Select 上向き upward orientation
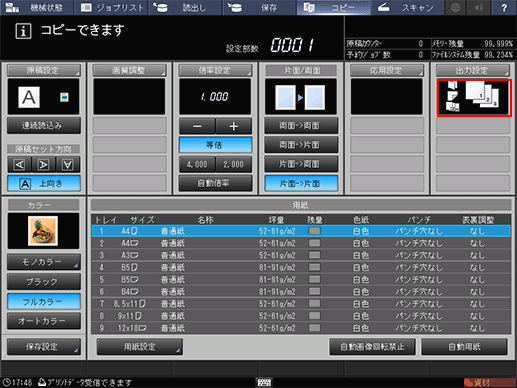The height and width of the screenshot is (388, 517). (44, 183)
